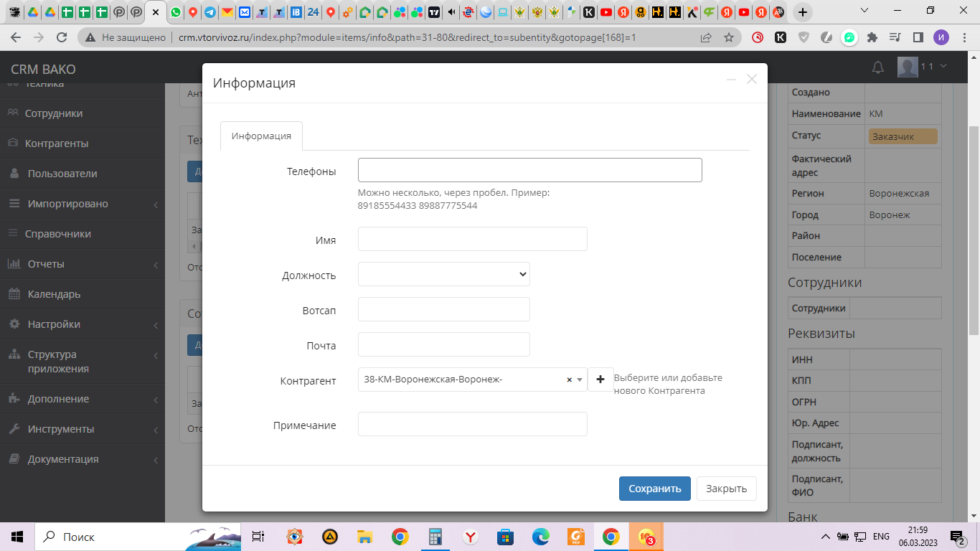Image resolution: width=980 pixels, height=551 pixels.
Task: Expand the Инструменты submenu chevron
Action: click(x=156, y=430)
